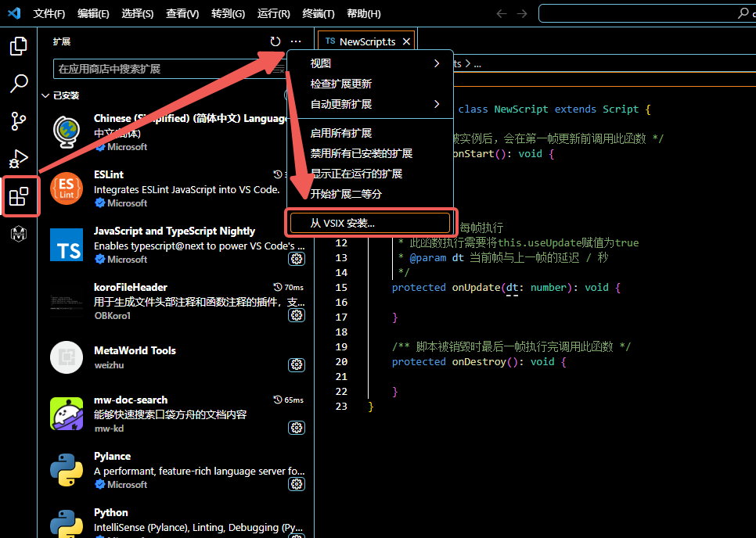Open settings gear for koroFileHeader
The height and width of the screenshot is (538, 756).
(x=297, y=315)
